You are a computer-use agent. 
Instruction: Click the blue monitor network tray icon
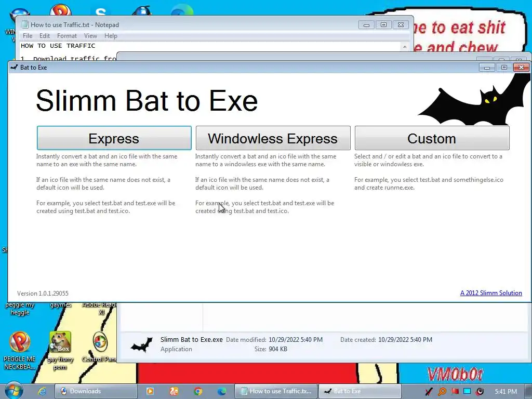(x=467, y=391)
